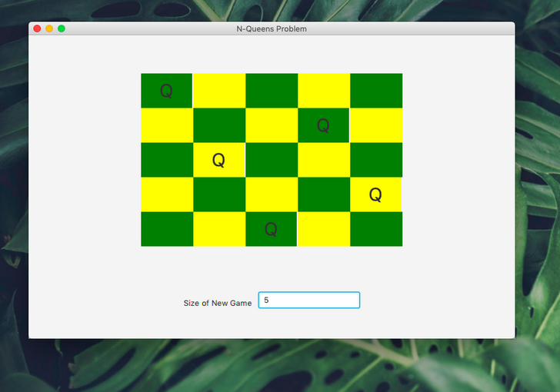This screenshot has height=392, width=560.
Task: Close the N-Queens Problem window
Action: [37, 28]
